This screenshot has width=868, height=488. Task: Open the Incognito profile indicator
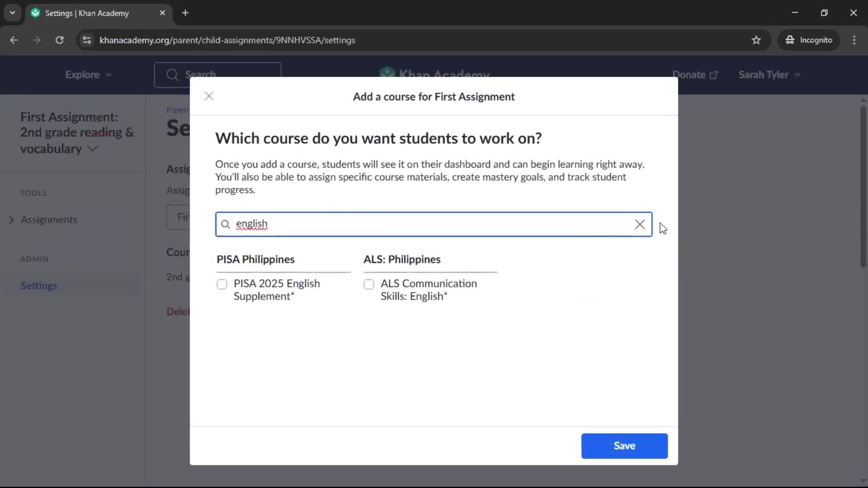coord(809,40)
